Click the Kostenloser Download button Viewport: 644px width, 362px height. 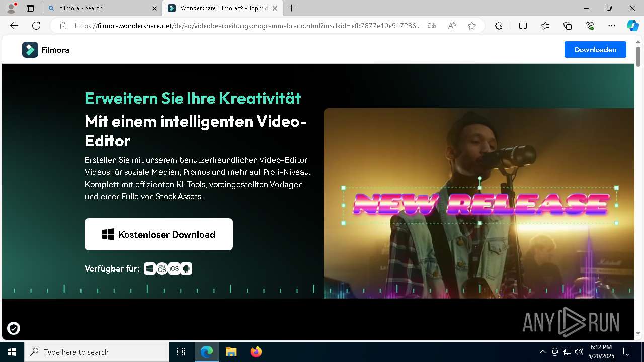click(x=158, y=234)
